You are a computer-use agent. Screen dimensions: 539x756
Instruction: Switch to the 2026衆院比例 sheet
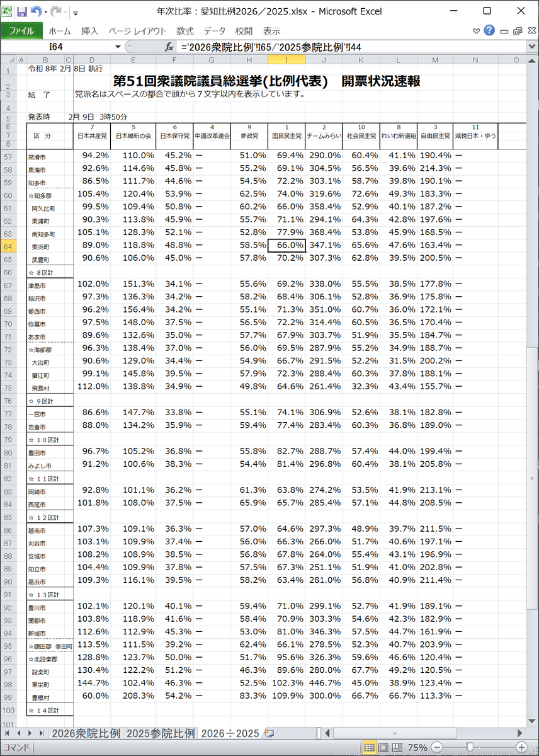coord(85,733)
